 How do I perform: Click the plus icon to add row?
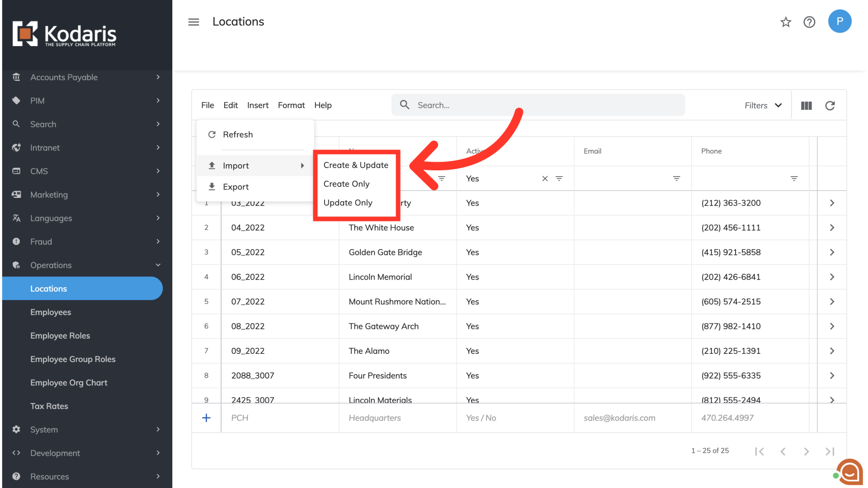(206, 418)
